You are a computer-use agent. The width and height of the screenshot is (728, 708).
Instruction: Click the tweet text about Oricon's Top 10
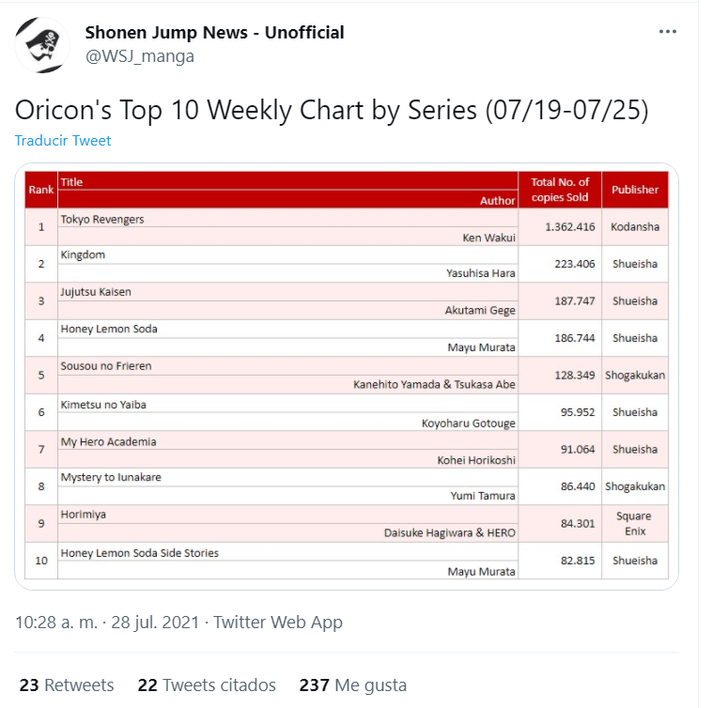pyautogui.click(x=332, y=111)
